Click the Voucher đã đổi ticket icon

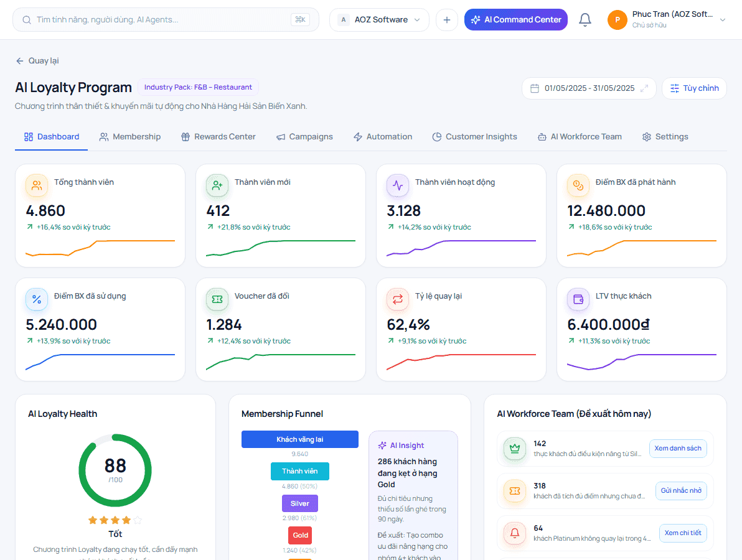[217, 299]
